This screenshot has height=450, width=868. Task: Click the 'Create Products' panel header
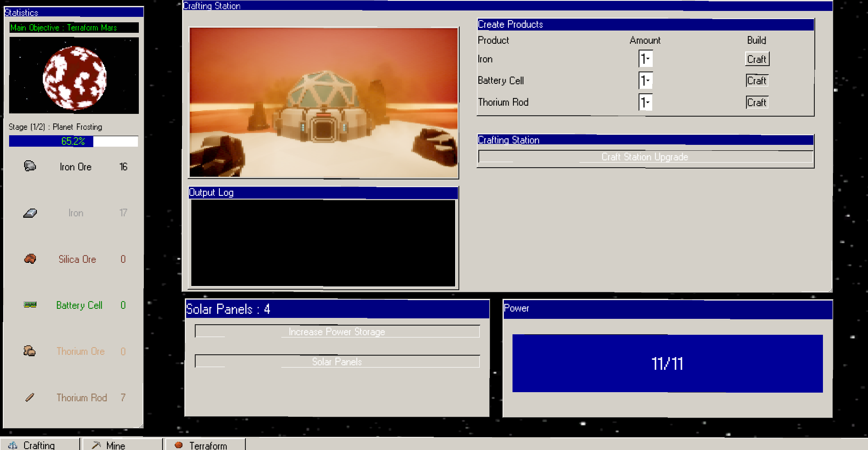click(x=645, y=25)
